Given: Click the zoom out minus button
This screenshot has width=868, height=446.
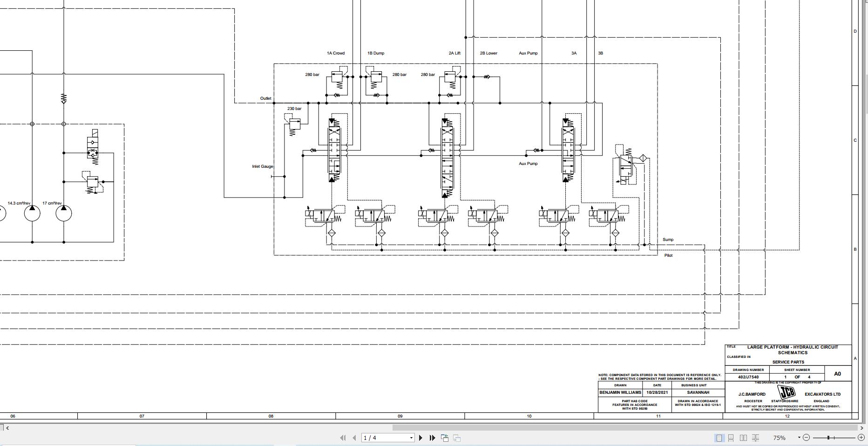Looking at the screenshot, I should coord(807,438).
